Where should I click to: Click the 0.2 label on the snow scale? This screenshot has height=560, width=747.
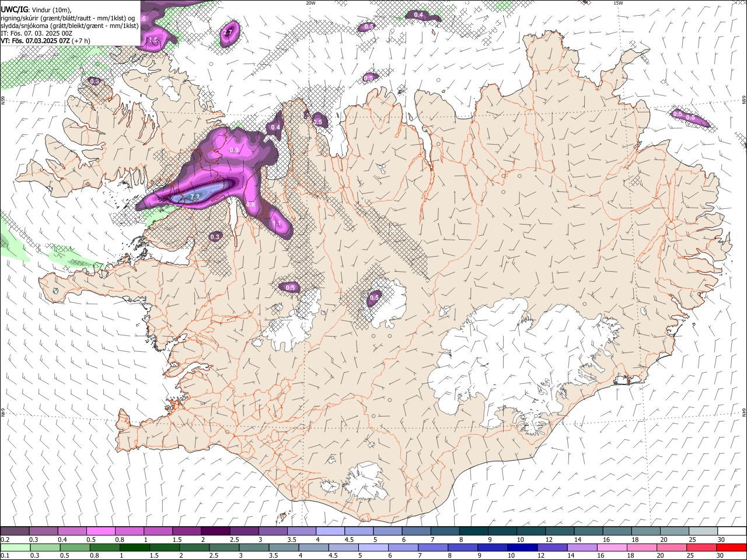(x=5, y=540)
